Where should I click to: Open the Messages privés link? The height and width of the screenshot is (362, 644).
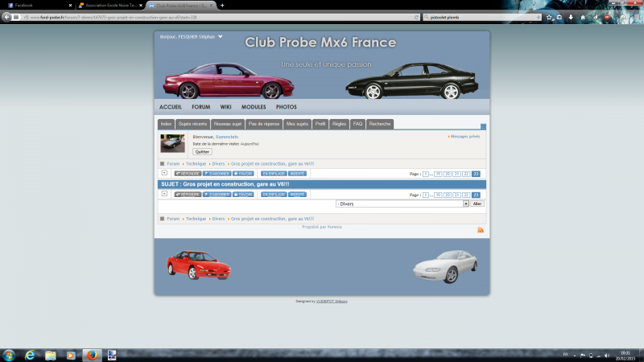tap(465, 136)
